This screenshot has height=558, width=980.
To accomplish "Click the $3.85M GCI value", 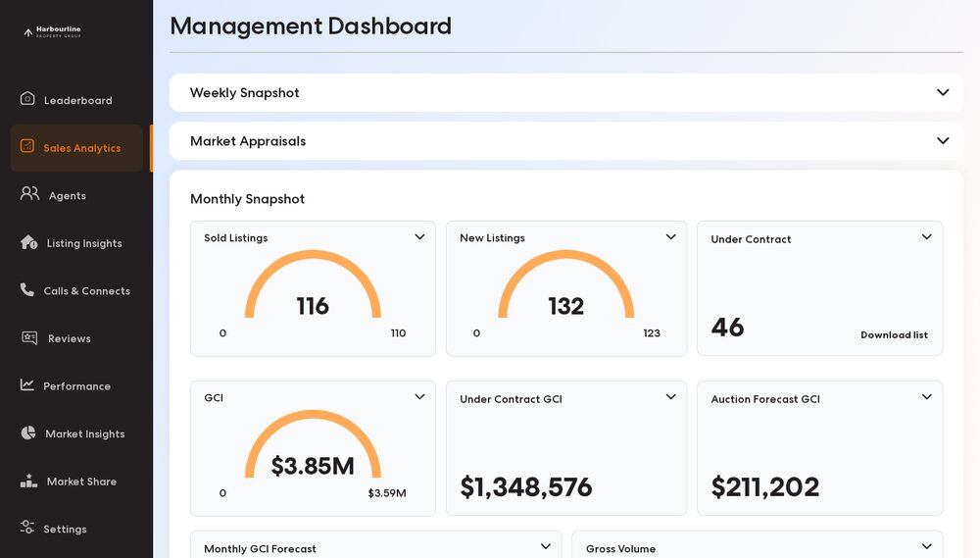I will 313,466.
